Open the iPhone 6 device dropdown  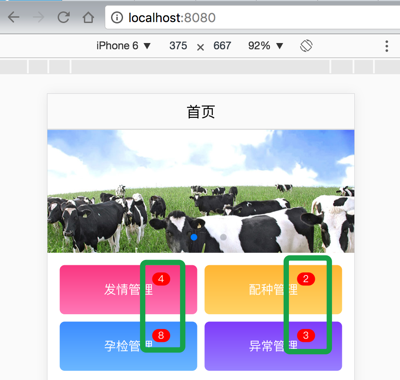point(123,46)
